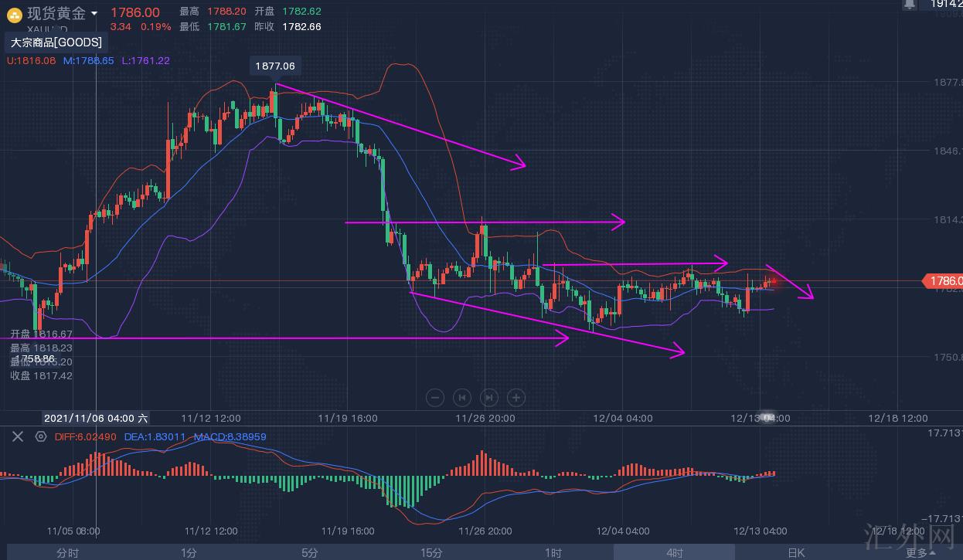This screenshot has width=963, height=560.
Task: Switch to 1分 timeframe tab
Action: 189,552
